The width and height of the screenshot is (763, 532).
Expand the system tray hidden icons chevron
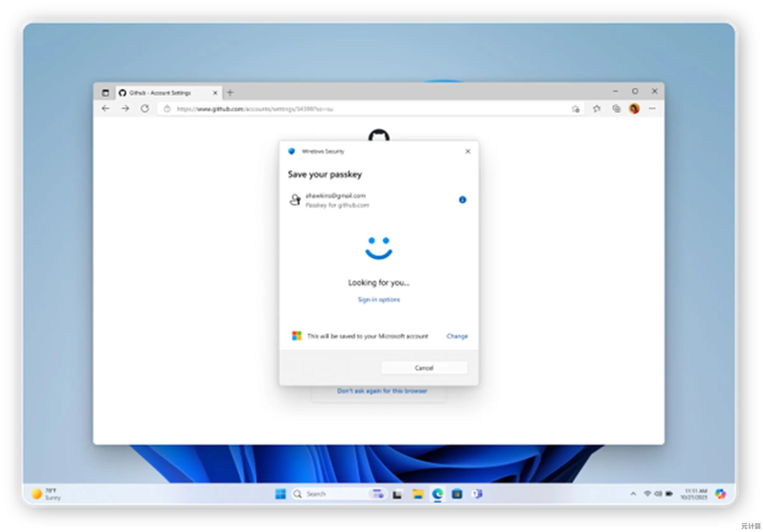(x=633, y=494)
